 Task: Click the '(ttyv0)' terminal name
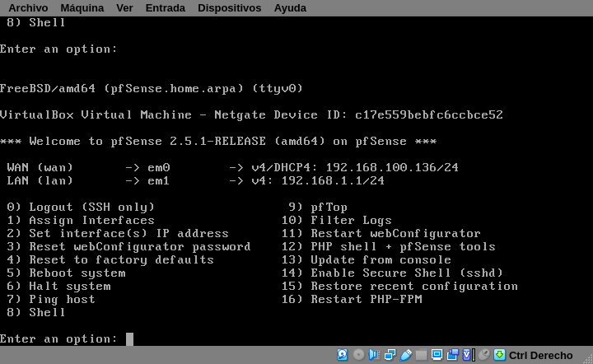[x=278, y=89]
